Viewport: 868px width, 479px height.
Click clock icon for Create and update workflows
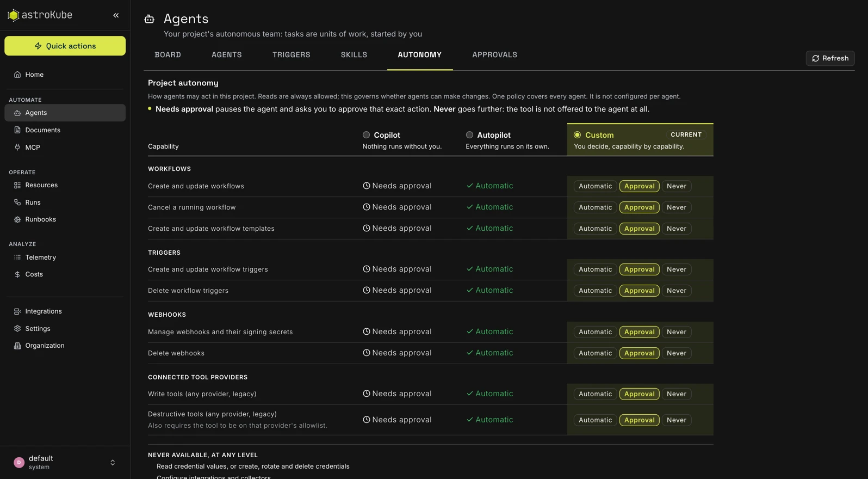367,186
